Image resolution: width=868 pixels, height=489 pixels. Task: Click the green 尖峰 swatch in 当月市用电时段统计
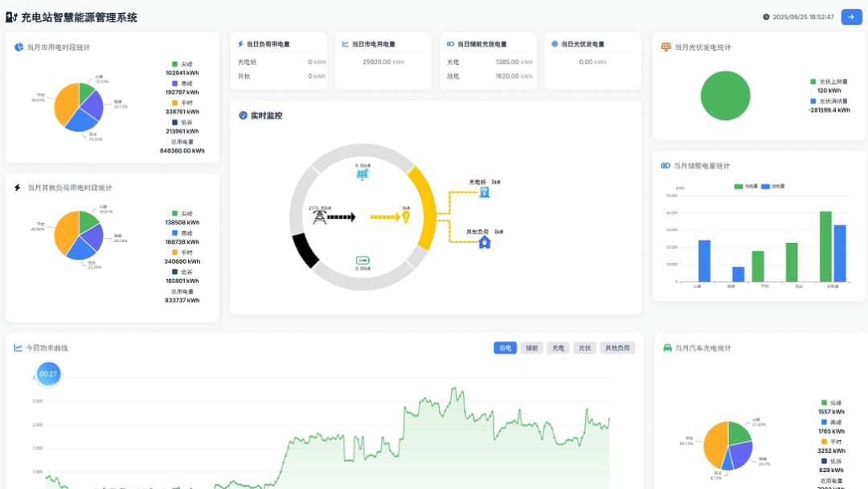(174, 64)
